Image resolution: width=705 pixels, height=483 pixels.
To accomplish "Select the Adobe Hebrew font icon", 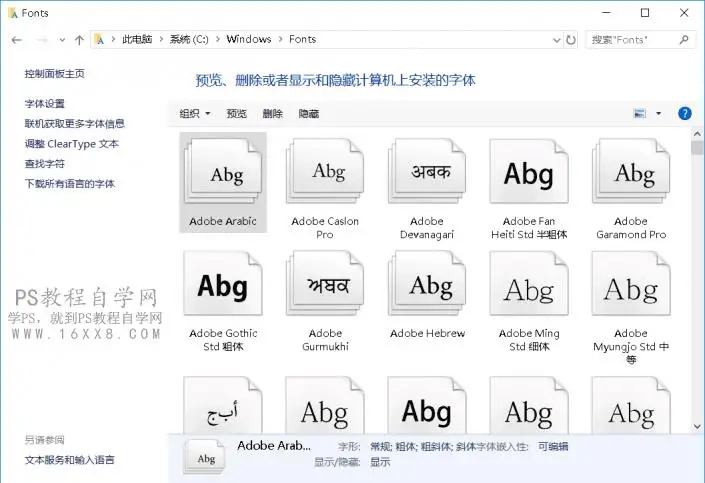I will (x=427, y=283).
